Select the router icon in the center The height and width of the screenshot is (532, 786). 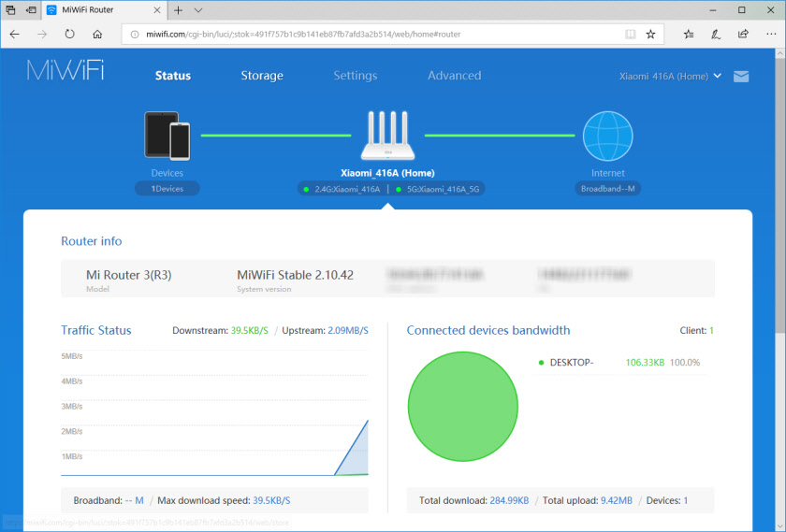point(387,136)
